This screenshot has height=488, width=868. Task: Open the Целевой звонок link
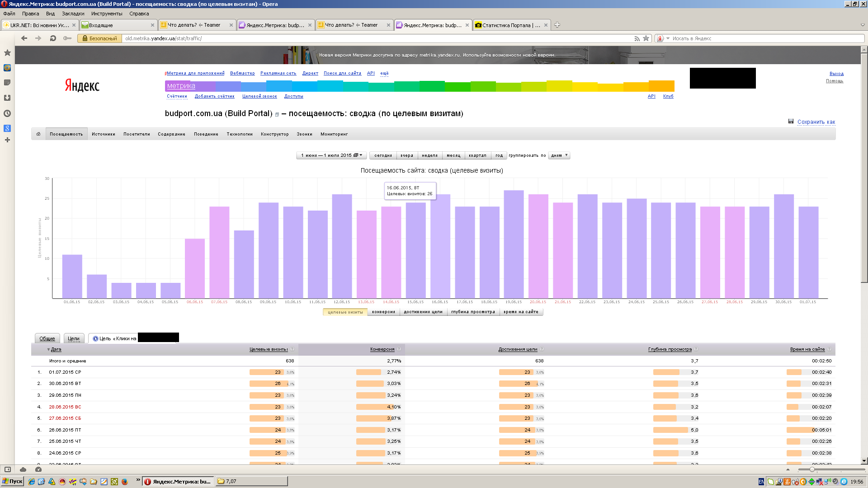[x=259, y=96]
